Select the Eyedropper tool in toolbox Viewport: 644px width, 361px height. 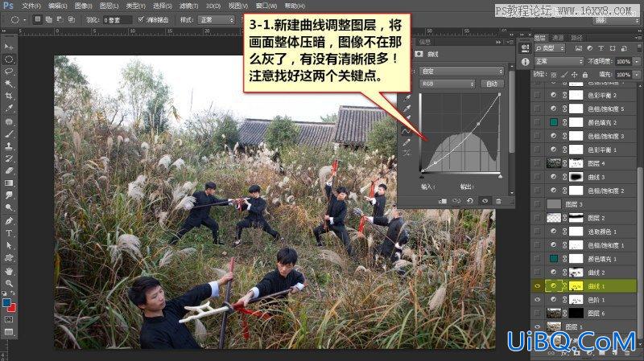pyautogui.click(x=9, y=109)
